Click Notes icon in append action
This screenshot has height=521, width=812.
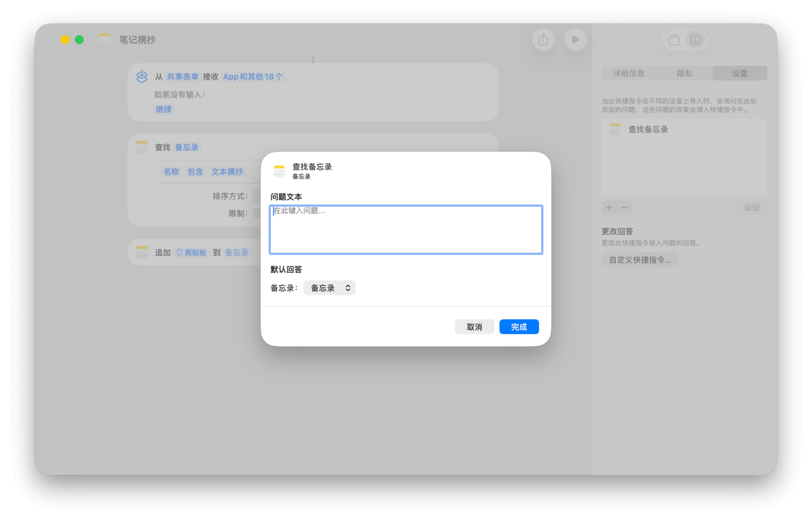coord(142,252)
